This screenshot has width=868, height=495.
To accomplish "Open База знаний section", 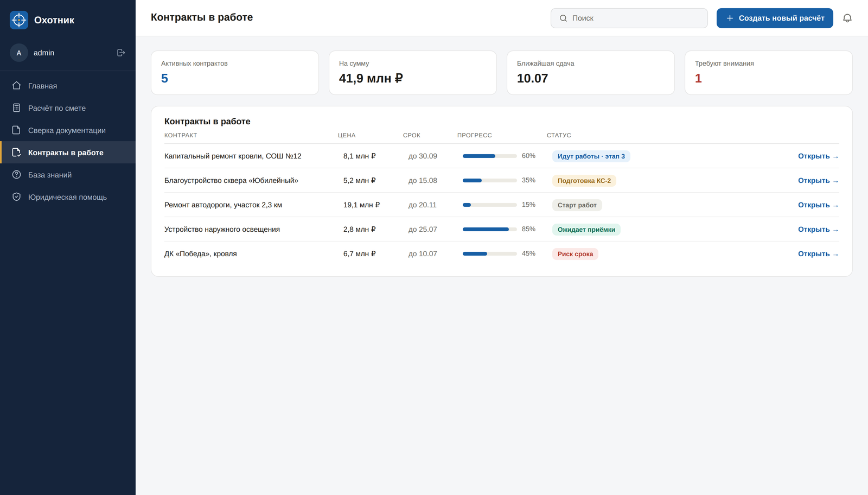I will (x=68, y=175).
